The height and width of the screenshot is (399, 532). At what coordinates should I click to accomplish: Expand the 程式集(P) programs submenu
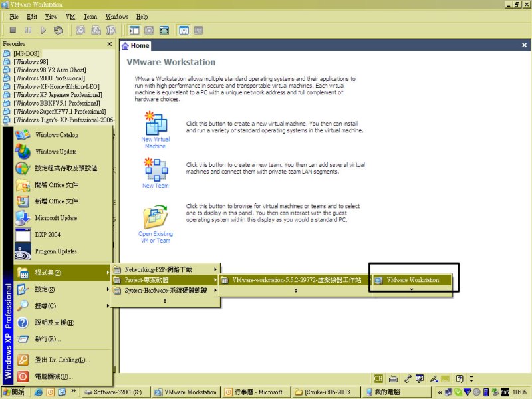click(x=63, y=273)
